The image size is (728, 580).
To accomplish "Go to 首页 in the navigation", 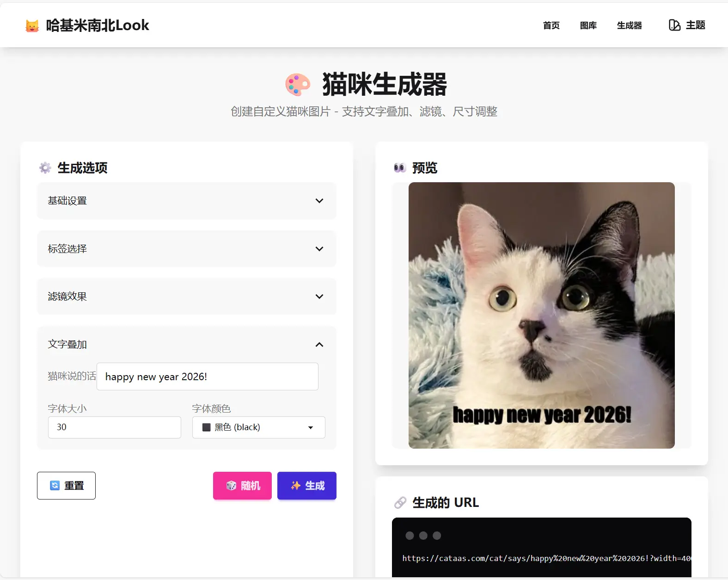I will point(551,25).
